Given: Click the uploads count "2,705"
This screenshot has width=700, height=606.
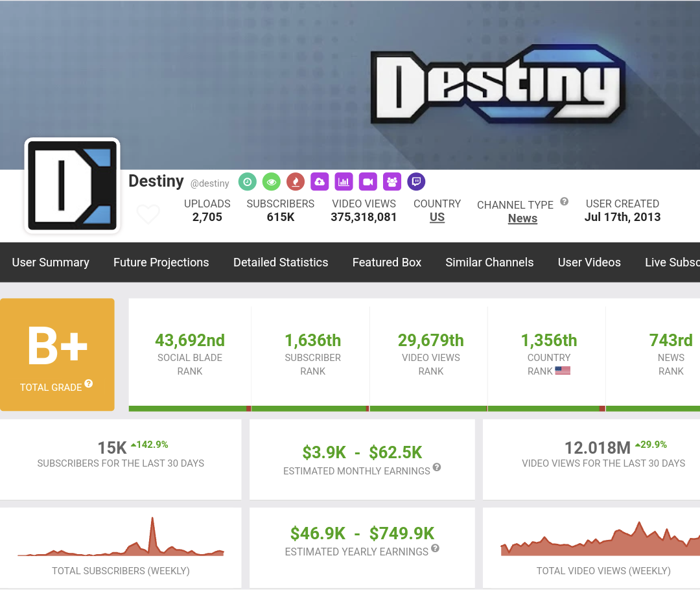Looking at the screenshot, I should [207, 217].
